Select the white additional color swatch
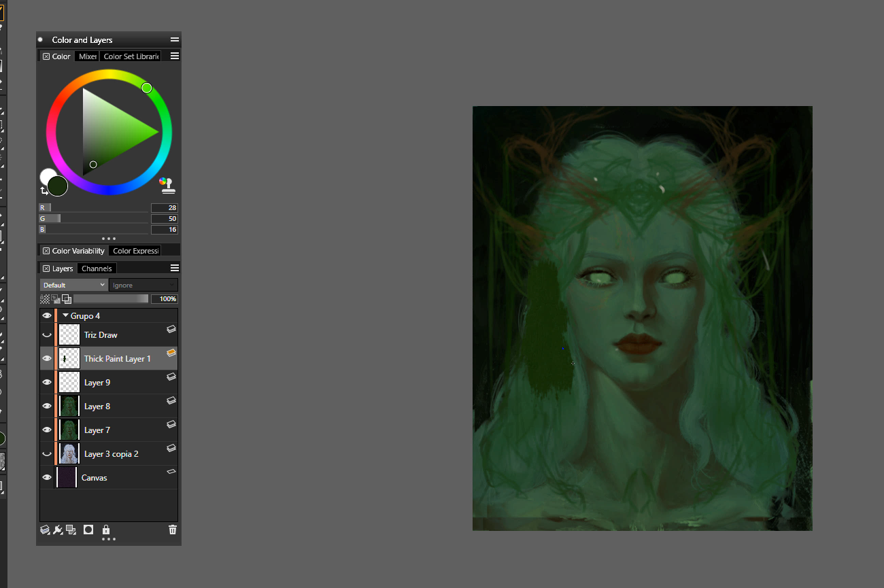This screenshot has width=884, height=588. click(x=46, y=175)
